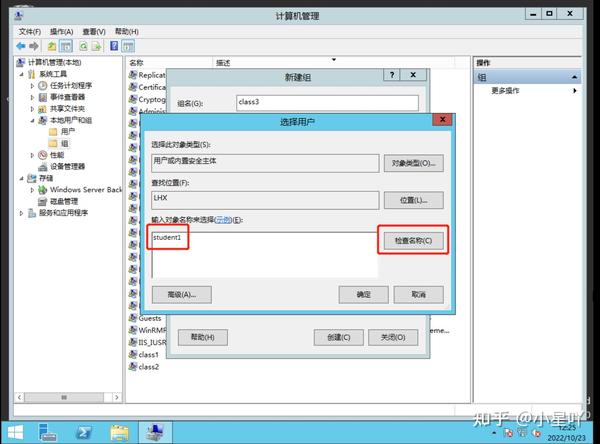
Task: Collapse the 存储 node arrow
Action: 22,178
